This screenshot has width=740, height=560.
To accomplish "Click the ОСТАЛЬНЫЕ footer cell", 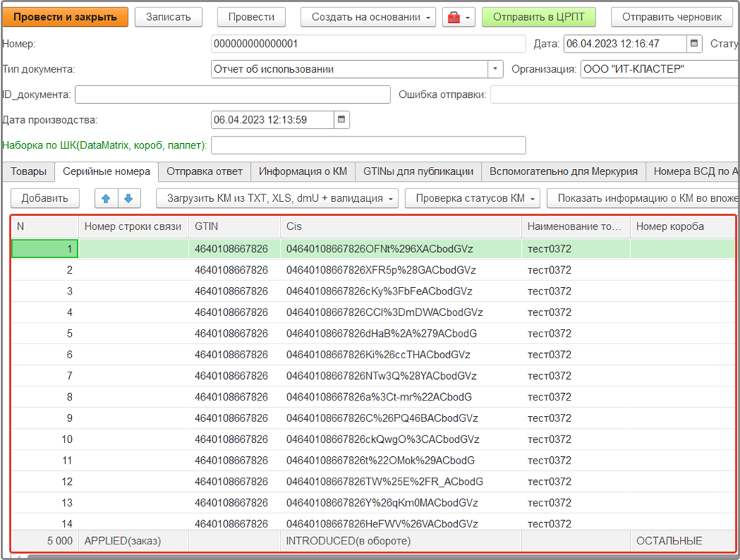I will click(x=683, y=541).
